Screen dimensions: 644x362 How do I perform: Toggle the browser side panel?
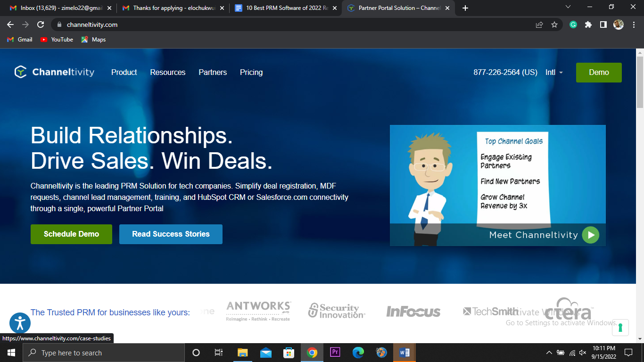(x=603, y=25)
